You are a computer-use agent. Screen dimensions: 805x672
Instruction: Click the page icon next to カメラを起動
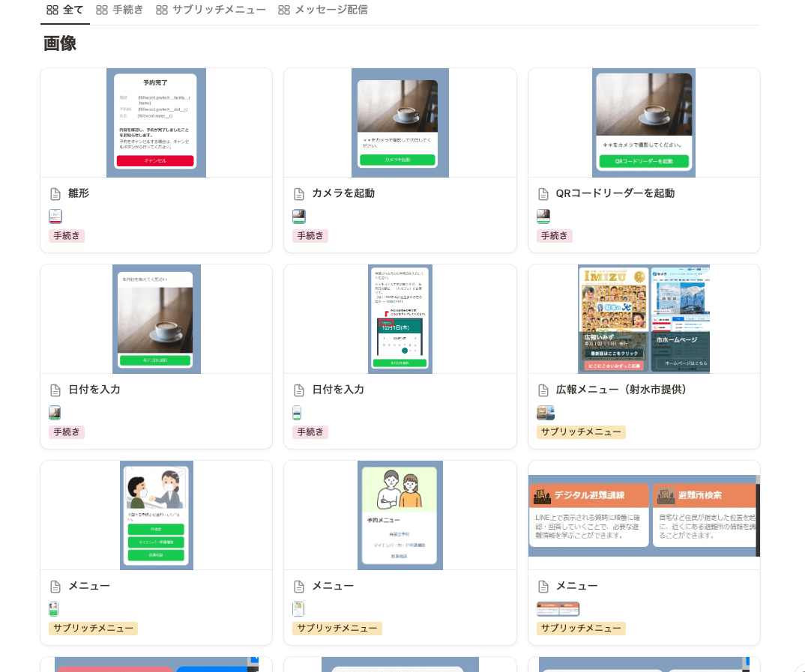coord(299,194)
